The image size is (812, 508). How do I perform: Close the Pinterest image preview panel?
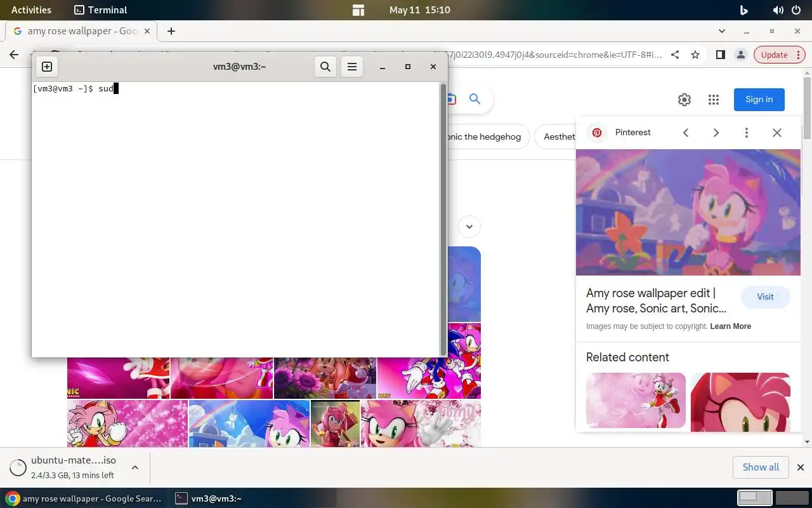(777, 133)
